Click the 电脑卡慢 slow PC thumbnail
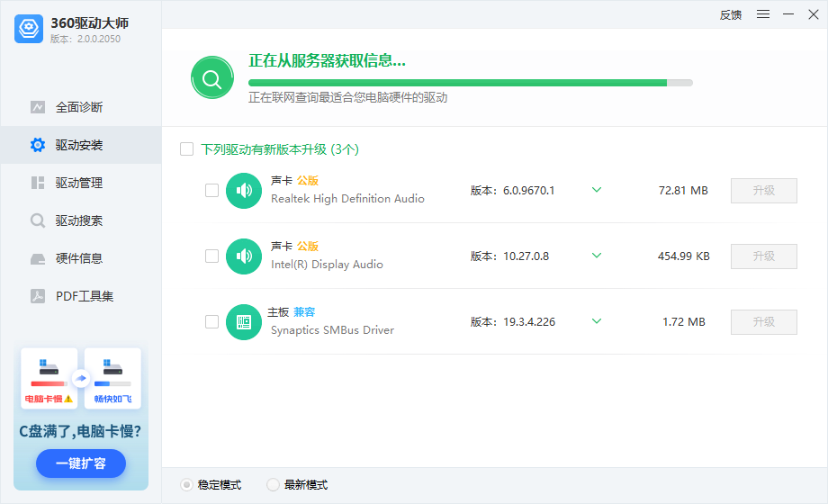Image resolution: width=828 pixels, height=504 pixels. (x=49, y=378)
